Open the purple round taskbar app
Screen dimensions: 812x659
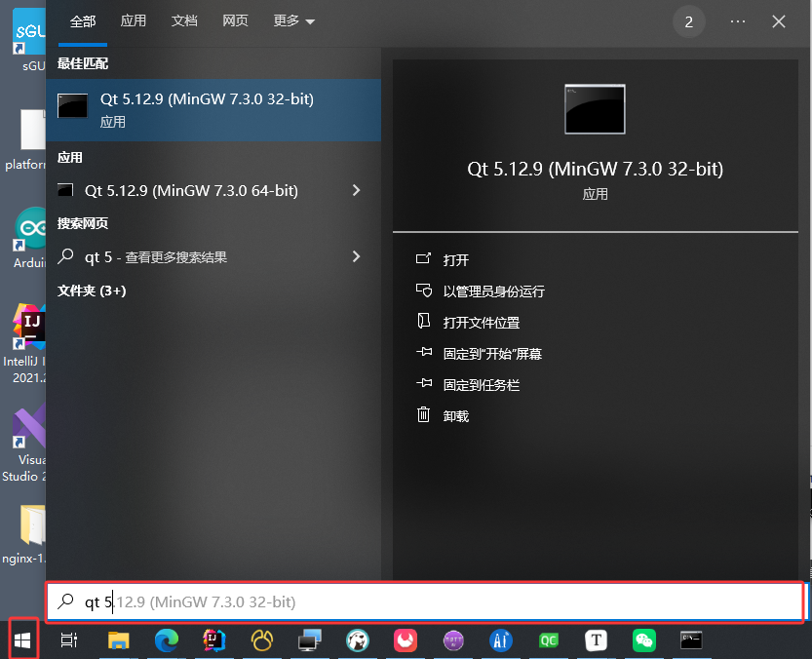(x=453, y=640)
